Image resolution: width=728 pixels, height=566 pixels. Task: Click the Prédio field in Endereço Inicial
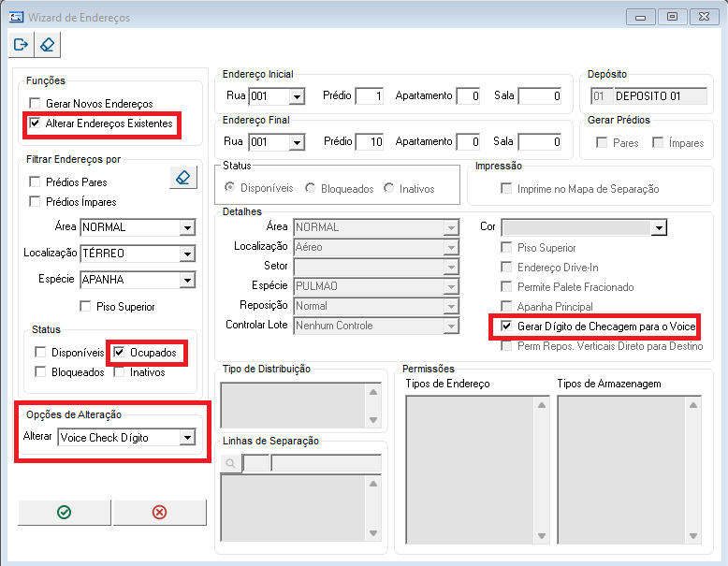tap(369, 95)
